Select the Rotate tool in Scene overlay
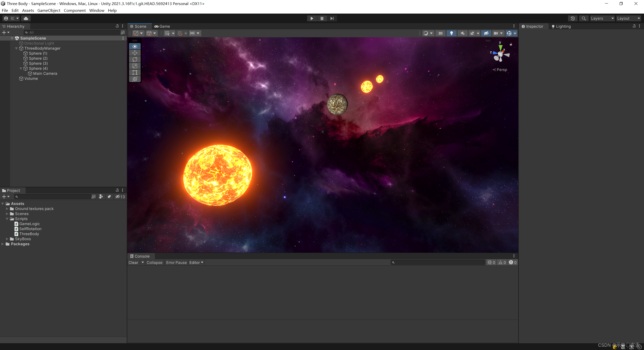Image resolution: width=644 pixels, height=350 pixels. point(135,59)
